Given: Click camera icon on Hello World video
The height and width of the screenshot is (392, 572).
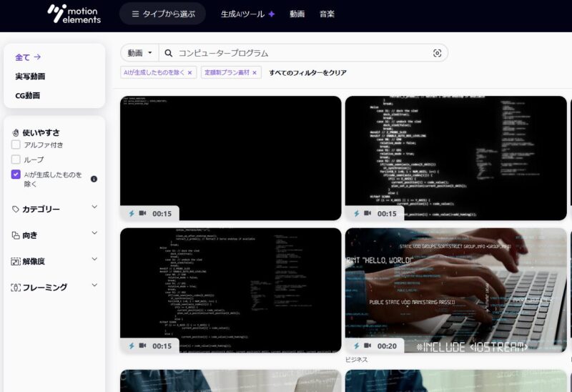Looking at the screenshot, I should coord(368,346).
